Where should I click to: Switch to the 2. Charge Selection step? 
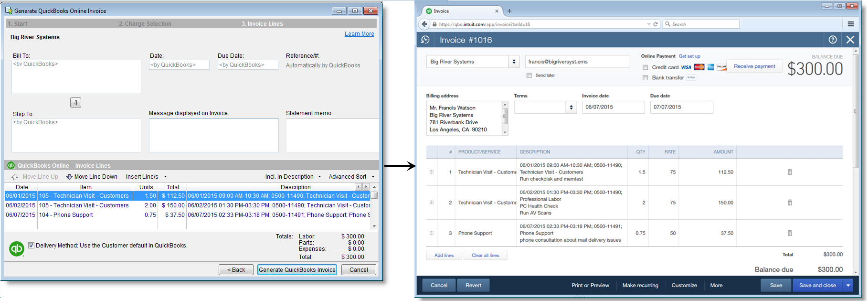[x=145, y=24]
